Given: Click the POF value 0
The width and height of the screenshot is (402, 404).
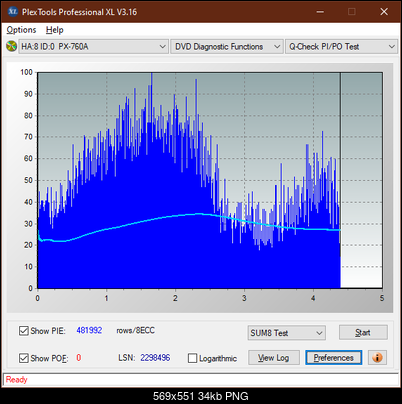Looking at the screenshot, I should pos(79,358).
